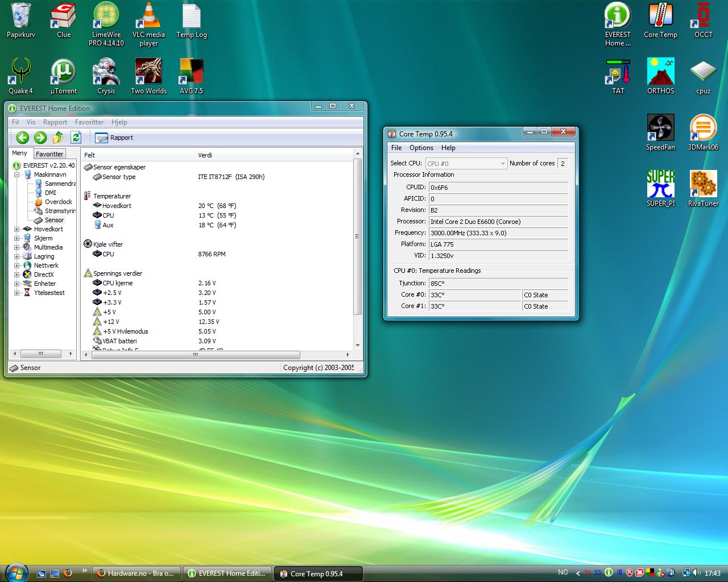This screenshot has width=728, height=582.
Task: Click the Core Temp desktop shortcut
Action: pyautogui.click(x=660, y=21)
